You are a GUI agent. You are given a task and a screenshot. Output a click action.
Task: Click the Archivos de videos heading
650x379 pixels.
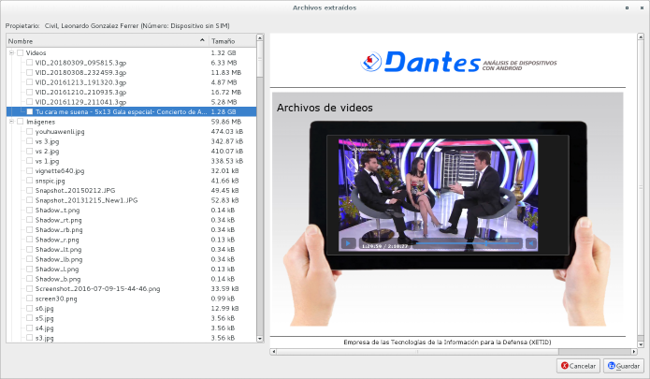tap(325, 108)
